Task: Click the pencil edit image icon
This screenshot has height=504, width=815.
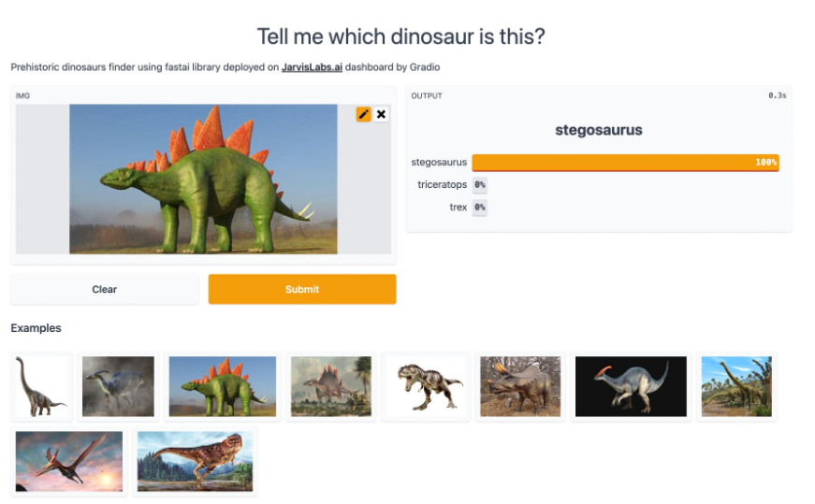Action: (x=363, y=114)
